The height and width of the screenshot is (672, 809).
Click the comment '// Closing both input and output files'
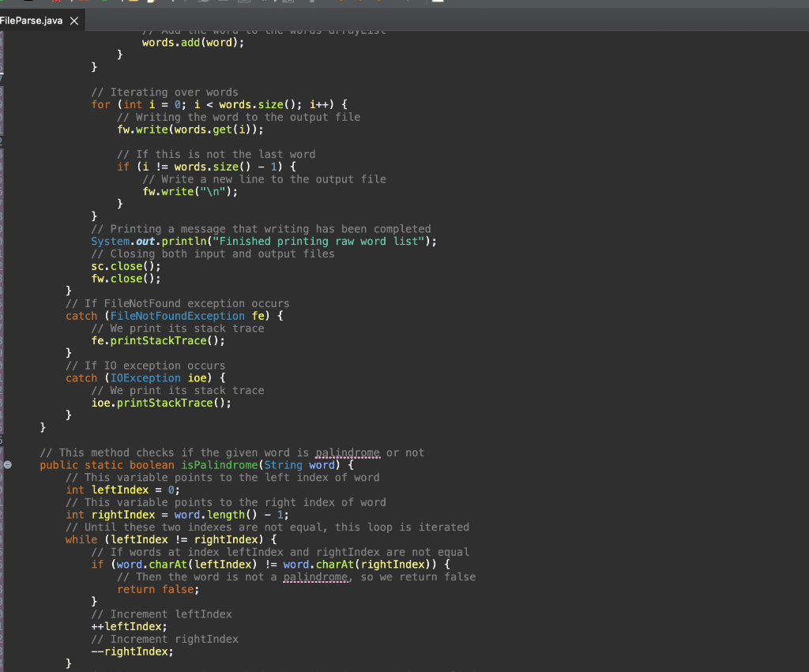(x=213, y=253)
